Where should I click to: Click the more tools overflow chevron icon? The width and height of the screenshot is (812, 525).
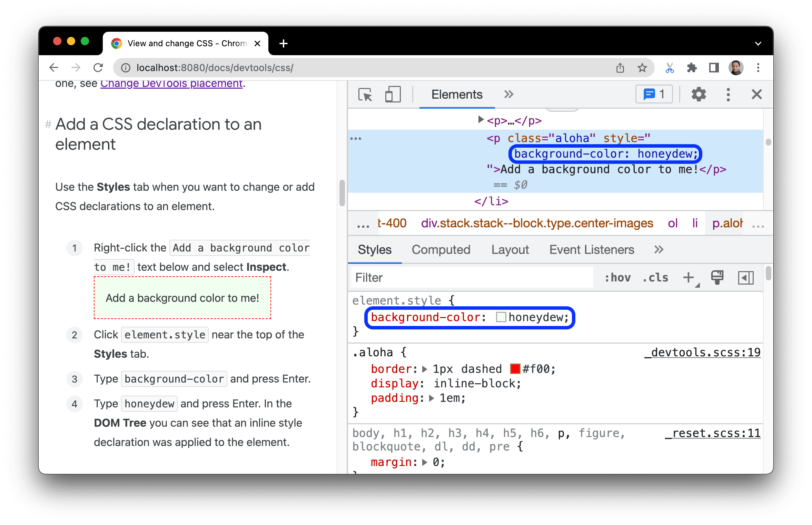coord(508,93)
